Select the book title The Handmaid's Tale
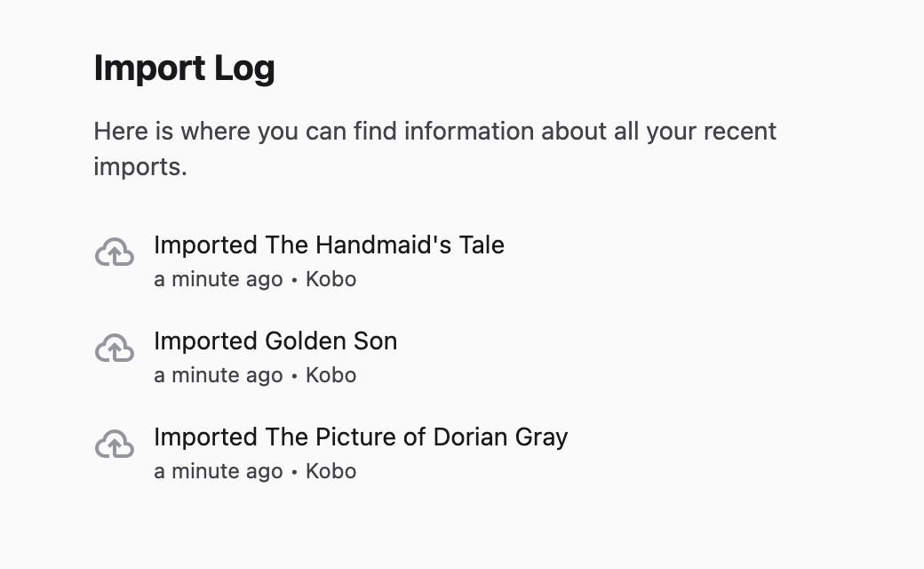Screen dimensions: 924x569 (384, 245)
